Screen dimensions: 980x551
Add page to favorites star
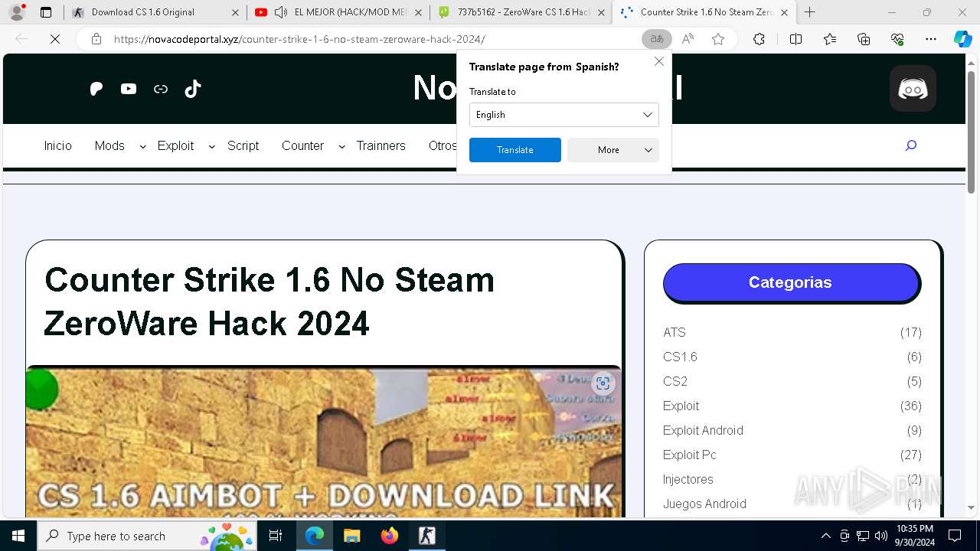[718, 39]
